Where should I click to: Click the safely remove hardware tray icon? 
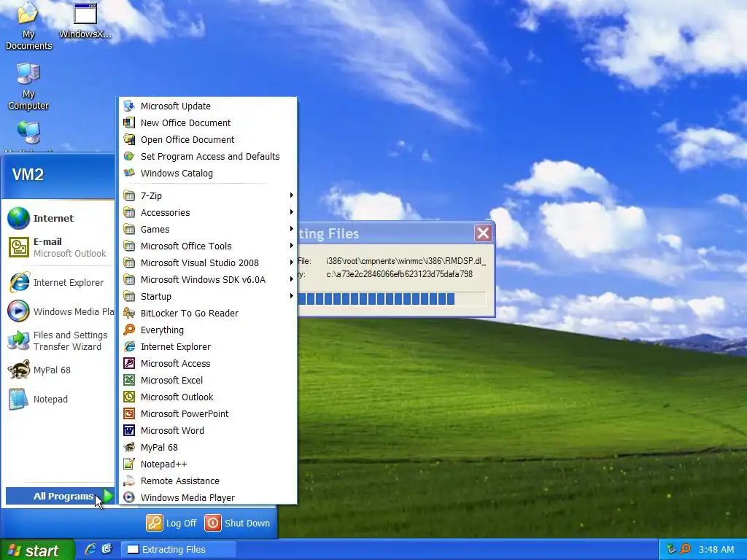[x=671, y=549]
